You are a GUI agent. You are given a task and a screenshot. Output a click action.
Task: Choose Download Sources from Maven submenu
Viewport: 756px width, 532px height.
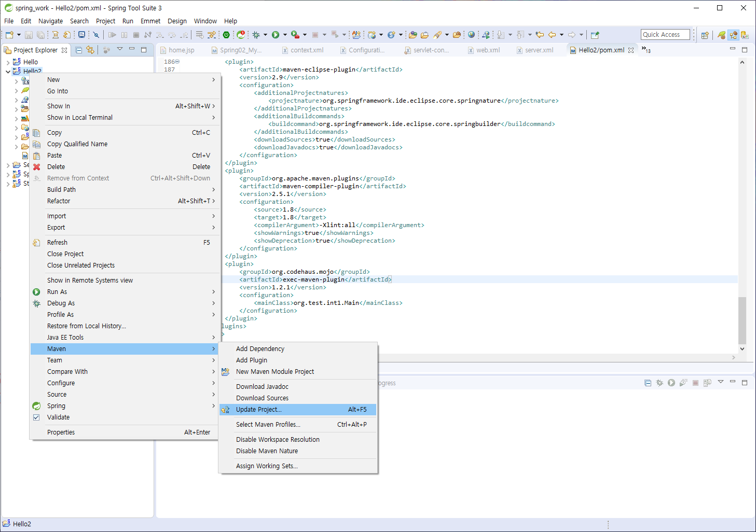[298, 398]
